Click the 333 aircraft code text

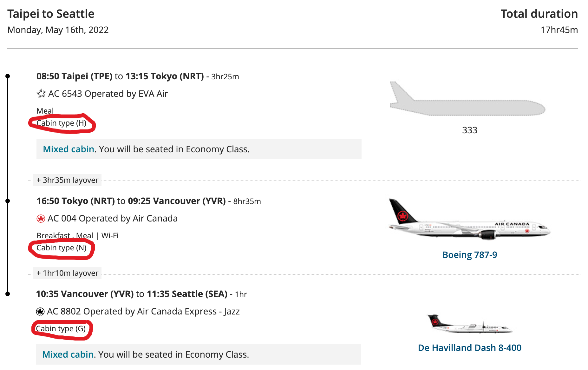tap(470, 130)
